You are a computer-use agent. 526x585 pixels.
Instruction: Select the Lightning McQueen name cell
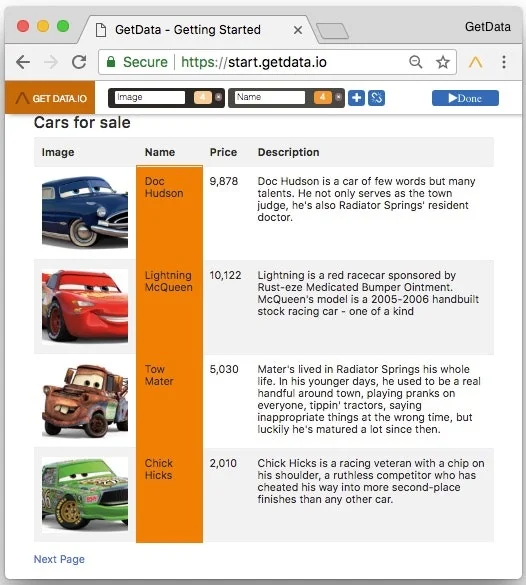tap(169, 307)
